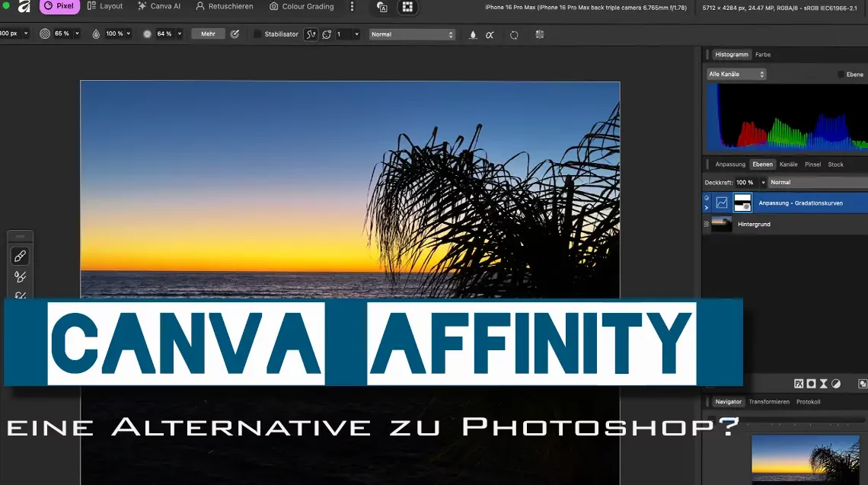Open the Alle Kanäle channel dropdown
868x485 pixels.
735,73
